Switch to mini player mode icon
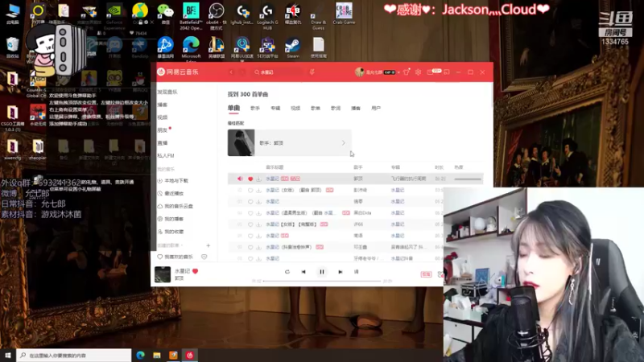Screen dimensions: 644x362 point(447,72)
